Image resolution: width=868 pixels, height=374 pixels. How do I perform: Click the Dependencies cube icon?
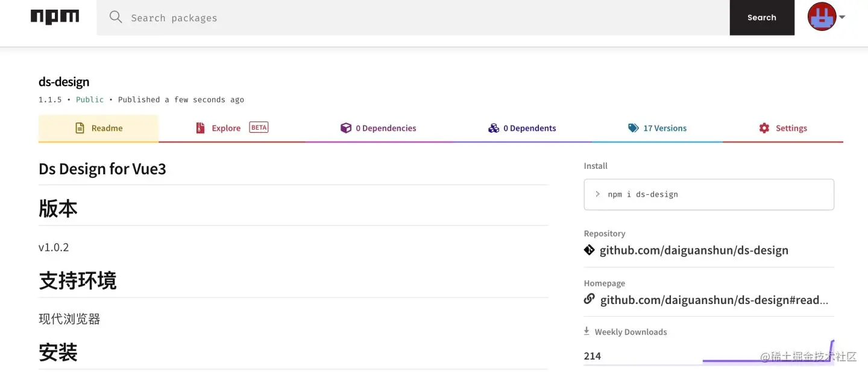pyautogui.click(x=345, y=128)
